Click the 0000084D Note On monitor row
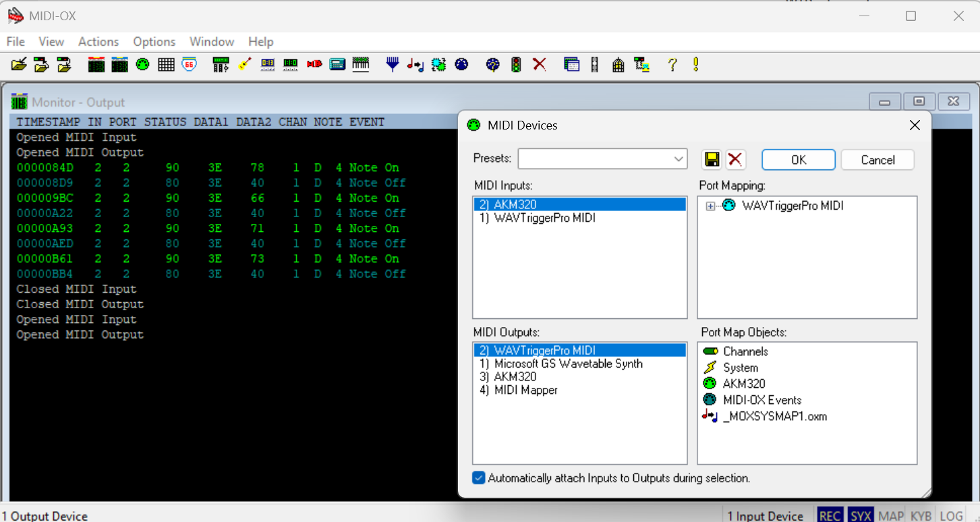980x522 pixels. [208, 168]
